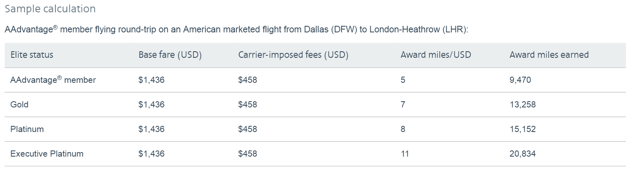Click the multiplier 7 in Gold row
Image resolution: width=644 pixels, height=173 pixels.
click(403, 105)
